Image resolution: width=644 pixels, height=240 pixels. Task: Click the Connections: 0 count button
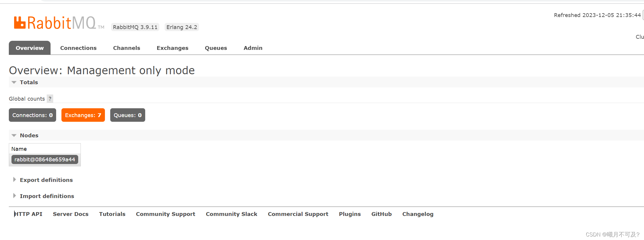33,115
